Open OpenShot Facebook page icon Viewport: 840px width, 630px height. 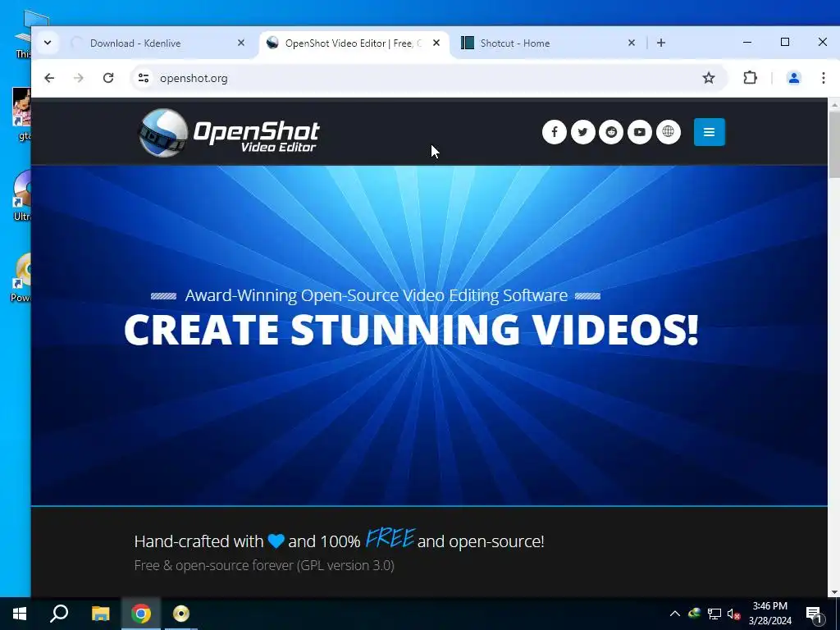click(x=554, y=132)
